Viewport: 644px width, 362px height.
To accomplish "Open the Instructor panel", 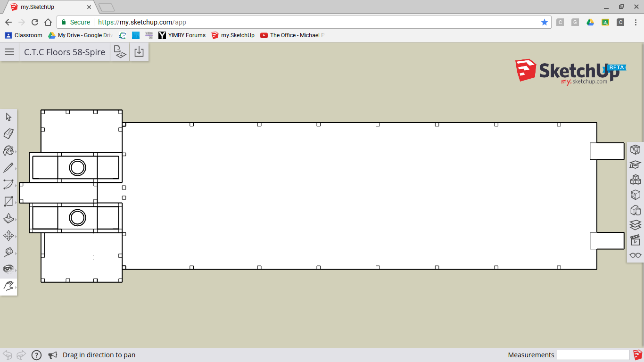I will coord(636,165).
